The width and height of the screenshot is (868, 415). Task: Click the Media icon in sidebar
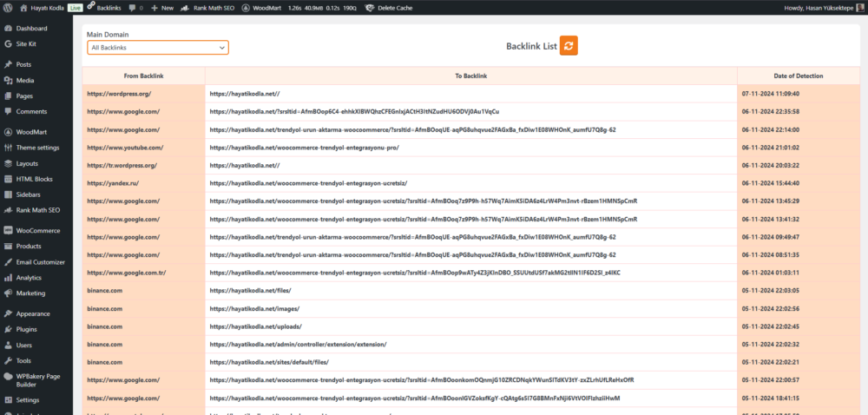click(8, 80)
